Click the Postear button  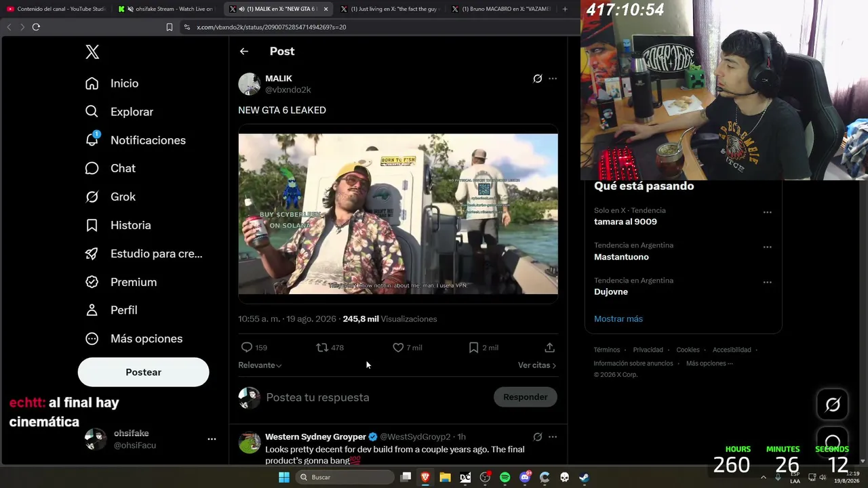coord(143,372)
